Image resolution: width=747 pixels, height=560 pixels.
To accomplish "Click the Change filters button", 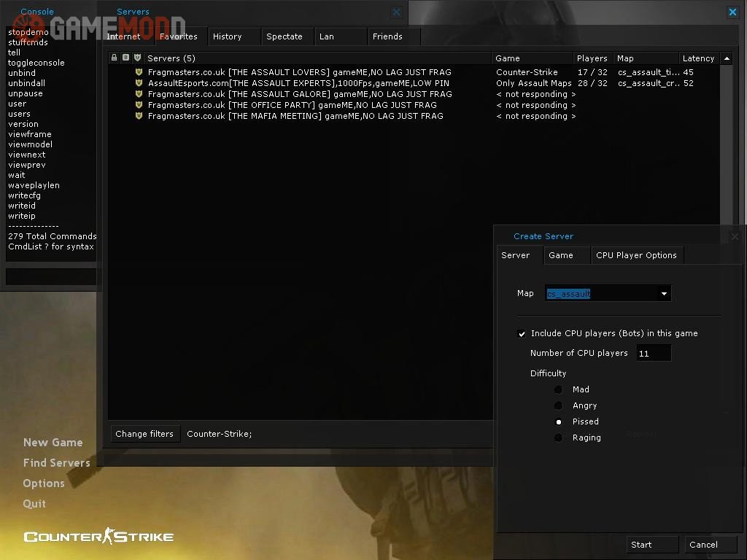I will pyautogui.click(x=144, y=434).
